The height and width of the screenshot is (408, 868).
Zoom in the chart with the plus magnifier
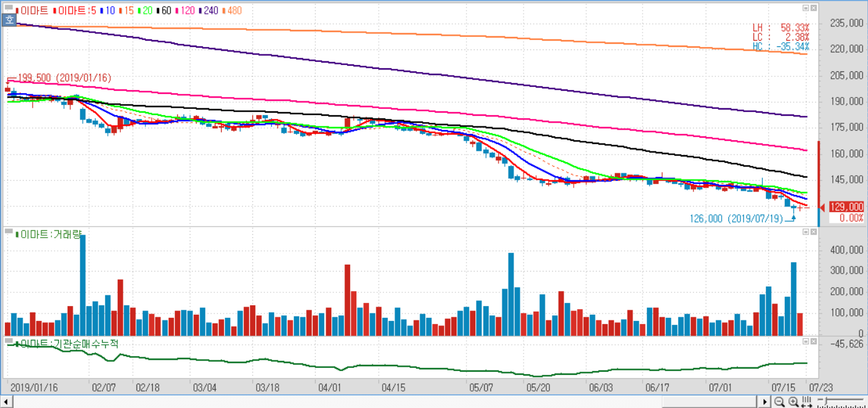(x=793, y=402)
